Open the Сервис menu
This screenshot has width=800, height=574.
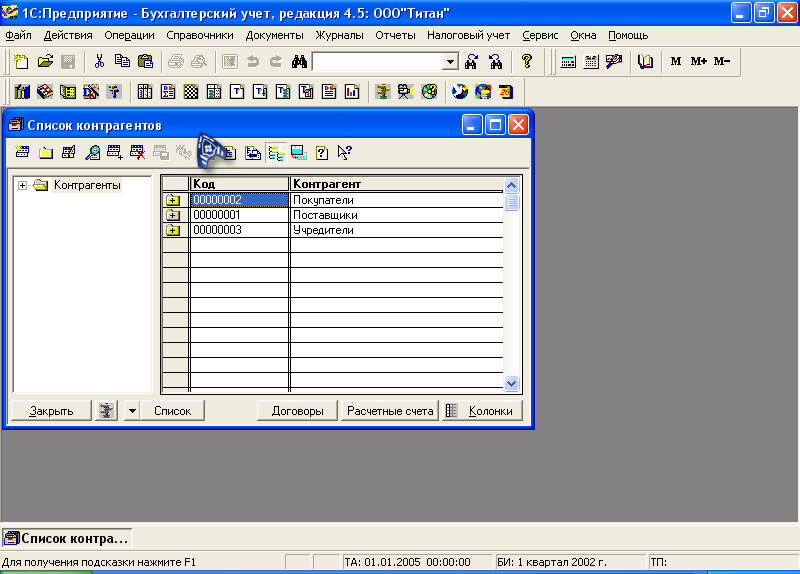540,35
